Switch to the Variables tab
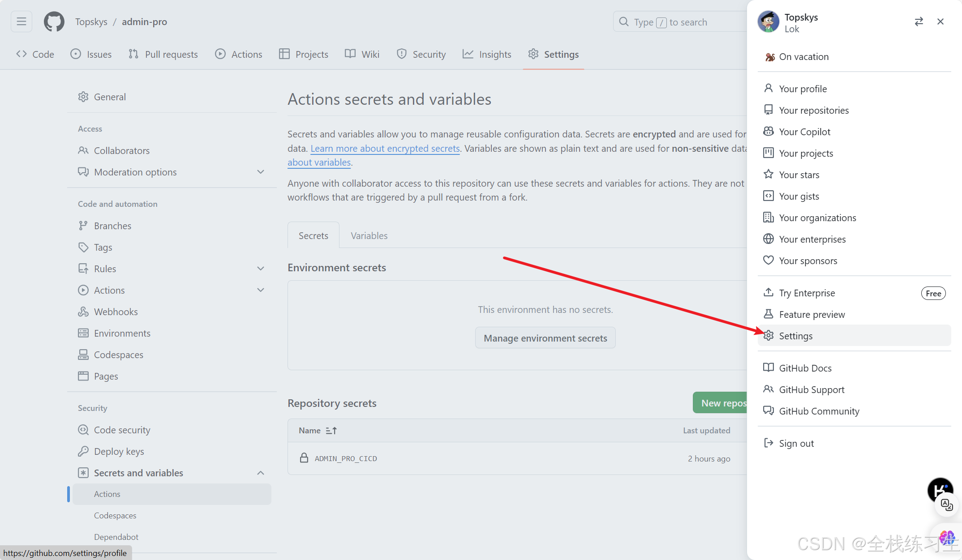Viewport: 962px width, 560px height. pos(369,235)
